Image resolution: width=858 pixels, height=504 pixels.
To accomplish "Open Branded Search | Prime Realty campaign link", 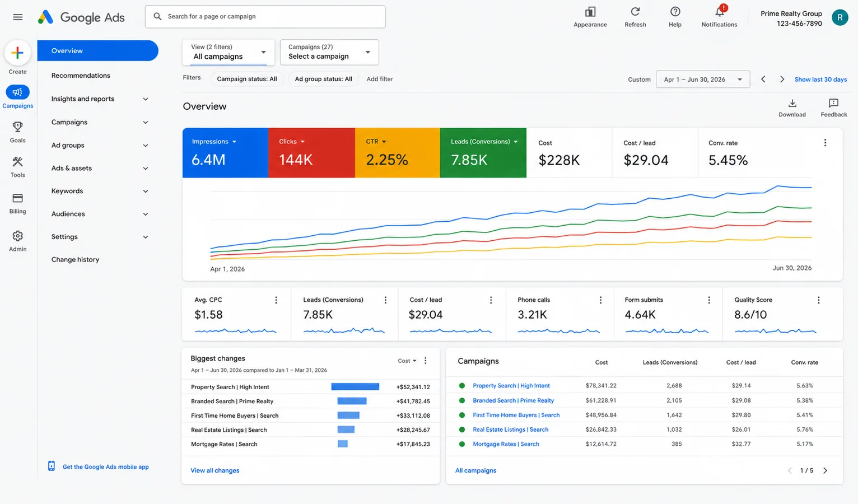I will click(514, 400).
